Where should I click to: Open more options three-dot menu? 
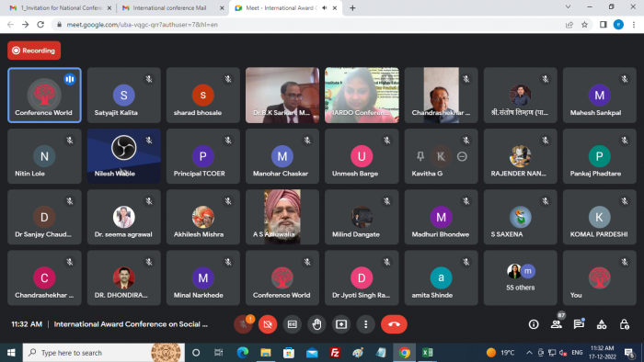pos(365,324)
